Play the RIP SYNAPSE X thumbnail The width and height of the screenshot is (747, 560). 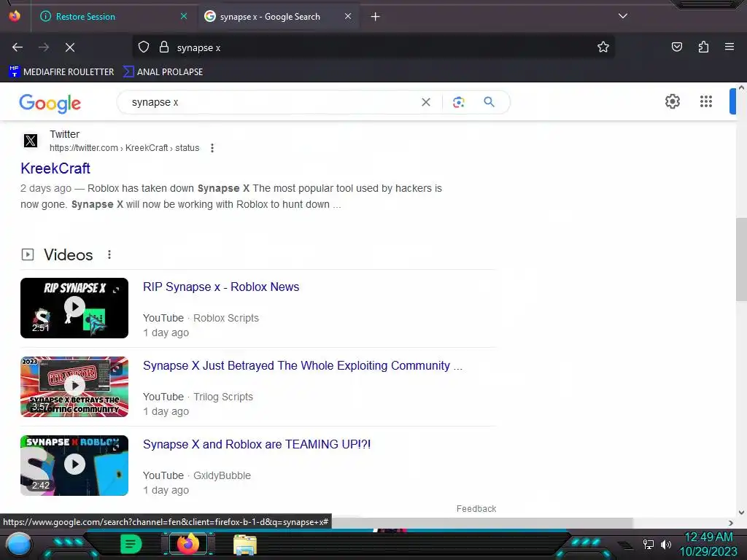(74, 308)
